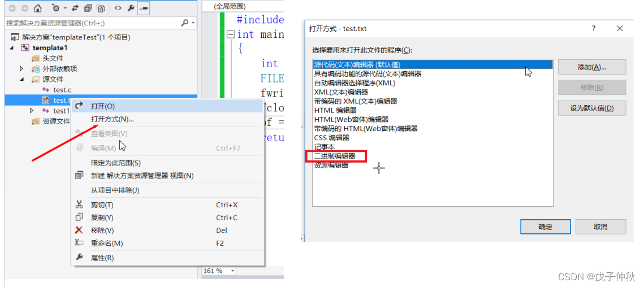Screen dimensions: 644x287
Task: Select the 源文件 folder label
Action: pyautogui.click(x=53, y=79)
